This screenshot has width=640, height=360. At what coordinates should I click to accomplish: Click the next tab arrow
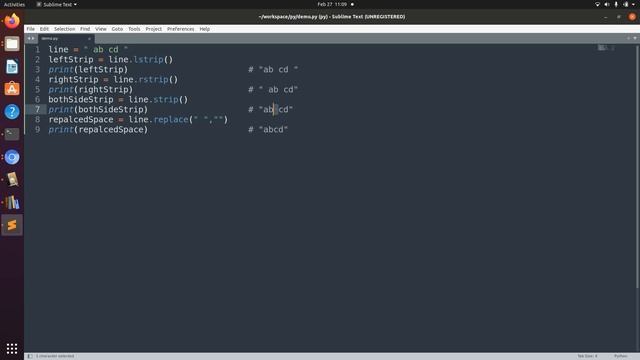point(33,38)
